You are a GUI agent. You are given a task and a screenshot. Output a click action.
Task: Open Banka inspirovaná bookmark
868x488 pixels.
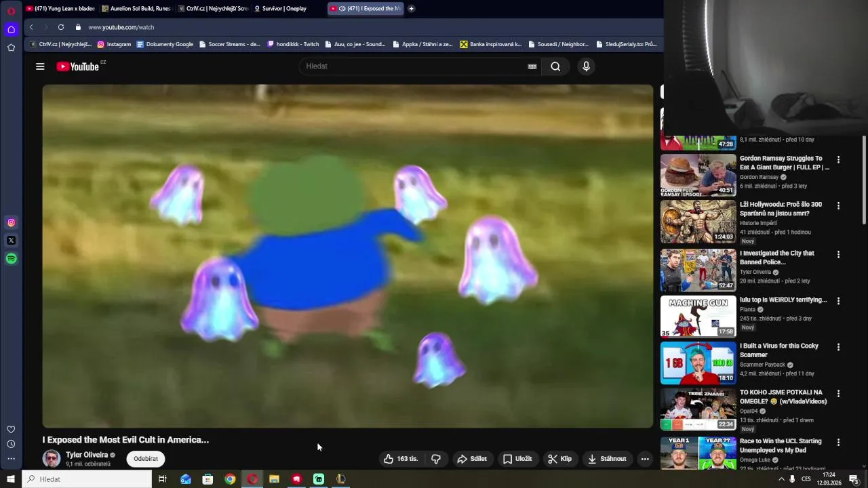click(x=491, y=44)
